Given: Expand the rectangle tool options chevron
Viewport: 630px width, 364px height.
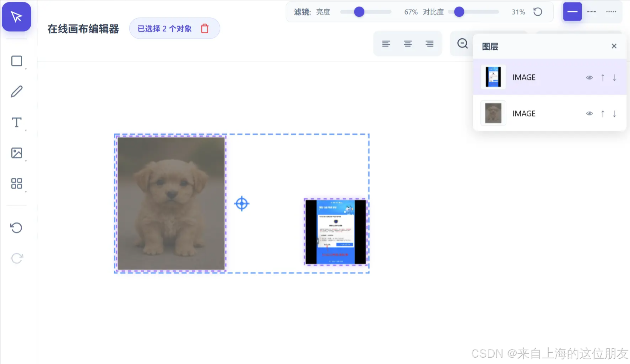Looking at the screenshot, I should click(26, 70).
